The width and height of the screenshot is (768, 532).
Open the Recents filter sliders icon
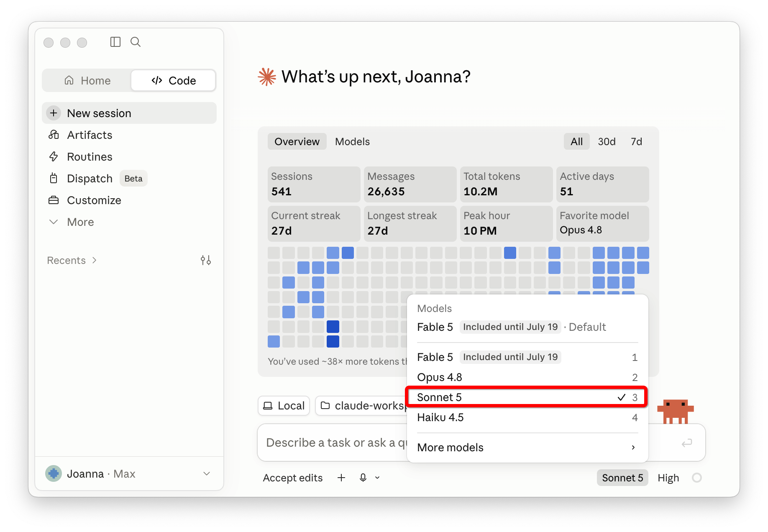pyautogui.click(x=206, y=260)
